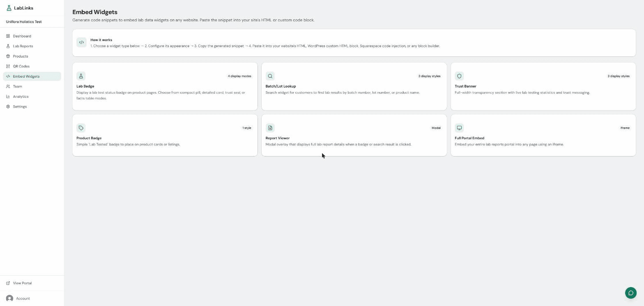
Task: Click the 'Modal' tag on Report Viewer
Action: point(436,128)
